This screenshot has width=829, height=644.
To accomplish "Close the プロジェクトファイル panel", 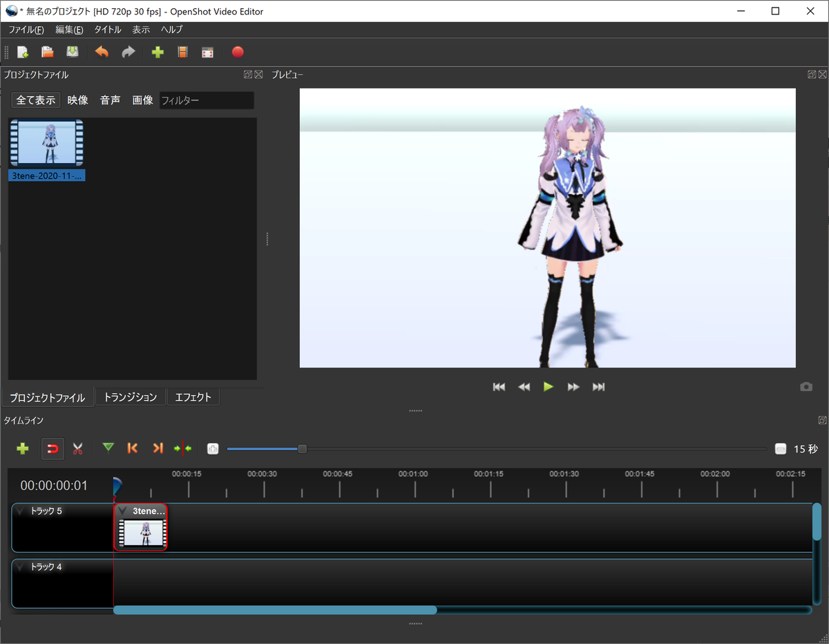I will pos(259,75).
